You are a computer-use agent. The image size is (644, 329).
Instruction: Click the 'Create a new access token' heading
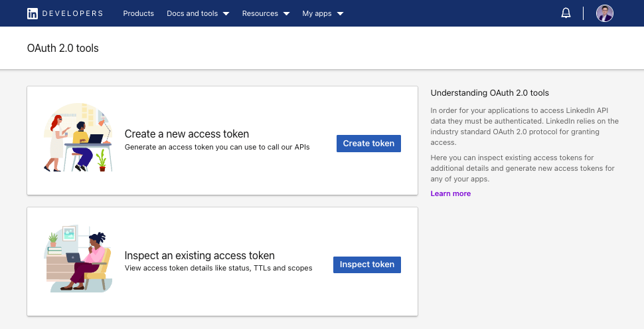click(187, 134)
